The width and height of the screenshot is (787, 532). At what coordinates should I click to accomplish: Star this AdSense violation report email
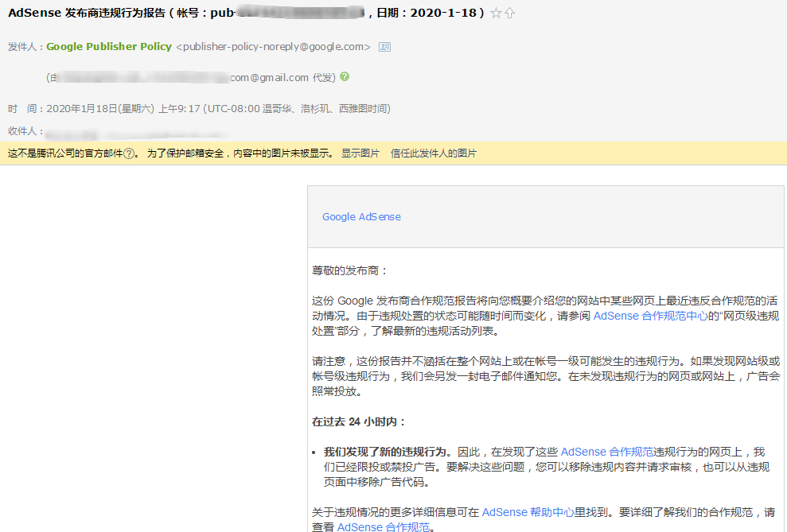coord(496,13)
